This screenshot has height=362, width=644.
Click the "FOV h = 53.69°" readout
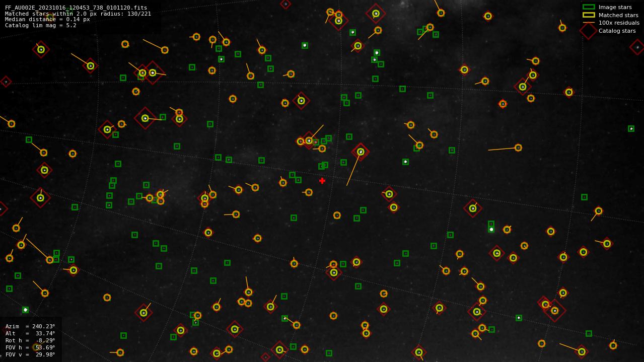[x=30, y=347]
